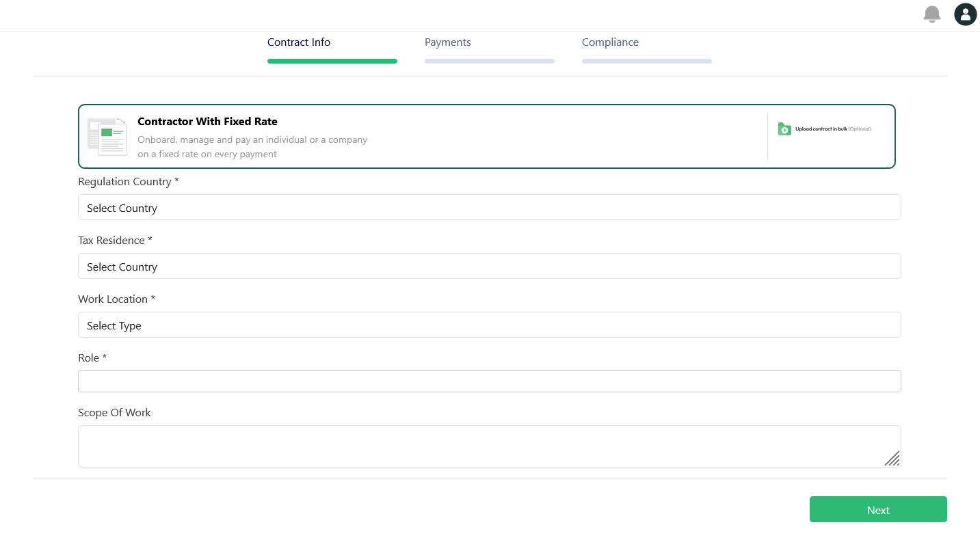Select the Compliance step tab
Image resolution: width=980 pixels, height=555 pixels.
pyautogui.click(x=610, y=42)
